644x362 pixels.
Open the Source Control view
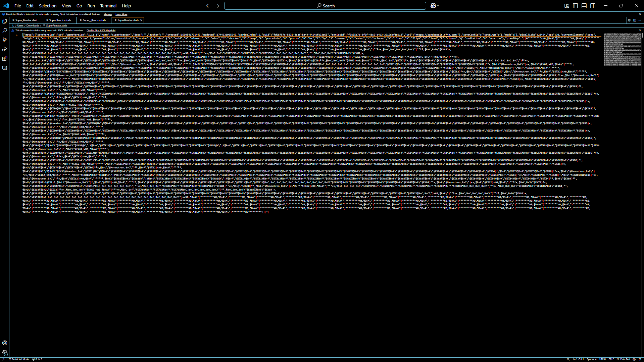click(x=5, y=40)
